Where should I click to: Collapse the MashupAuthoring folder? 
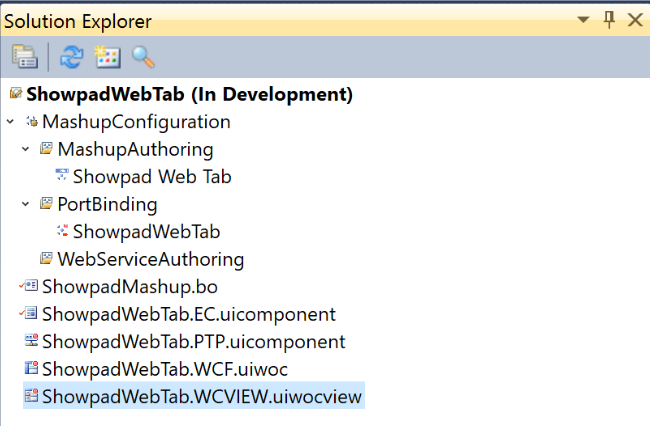click(x=26, y=150)
